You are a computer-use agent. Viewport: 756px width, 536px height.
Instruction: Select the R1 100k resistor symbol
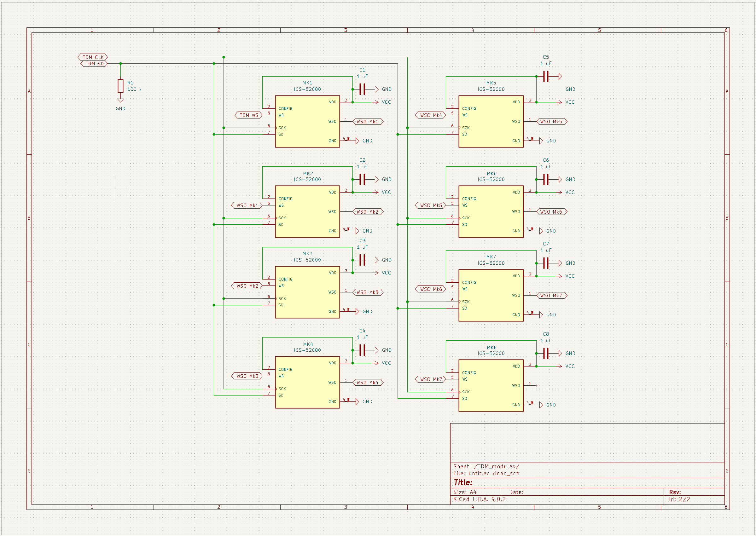tap(120, 86)
